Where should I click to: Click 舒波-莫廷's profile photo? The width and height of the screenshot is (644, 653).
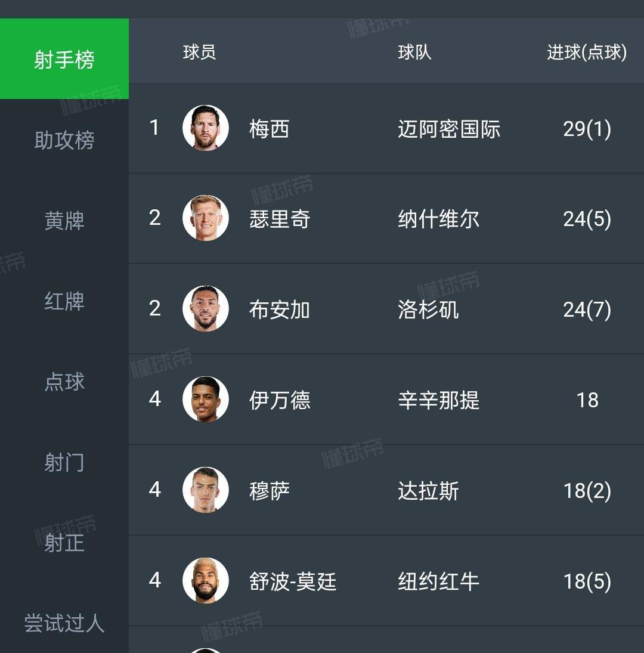[205, 580]
